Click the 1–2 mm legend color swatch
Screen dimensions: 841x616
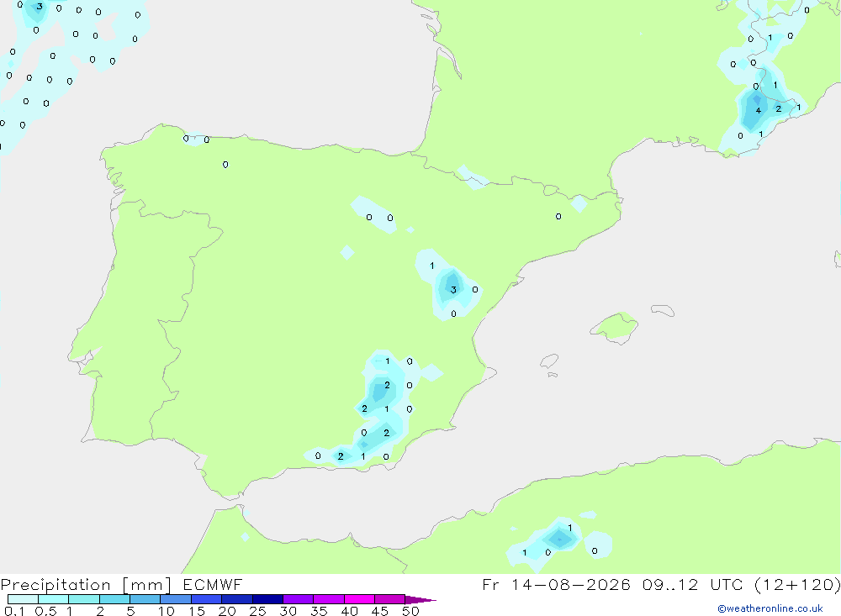84,599
